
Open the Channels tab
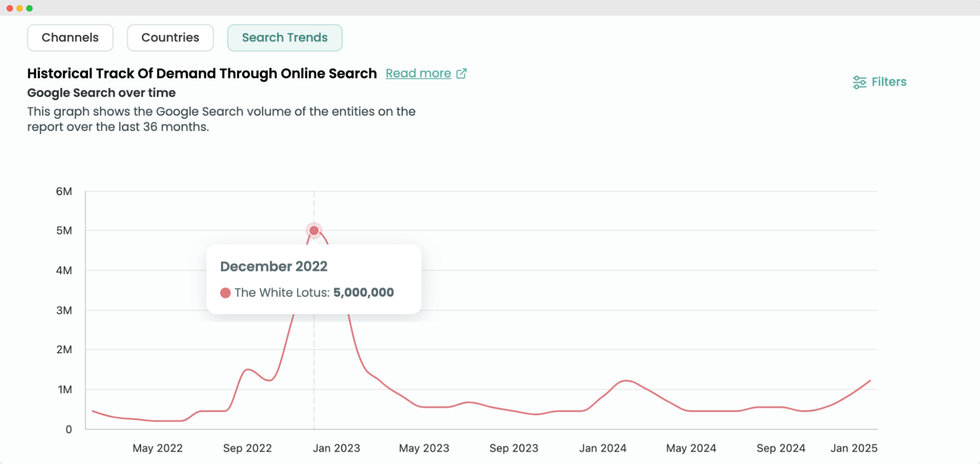(70, 38)
